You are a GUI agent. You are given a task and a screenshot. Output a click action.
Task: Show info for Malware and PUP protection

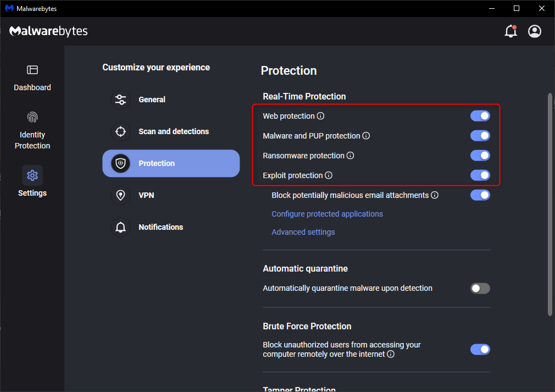[x=366, y=136]
